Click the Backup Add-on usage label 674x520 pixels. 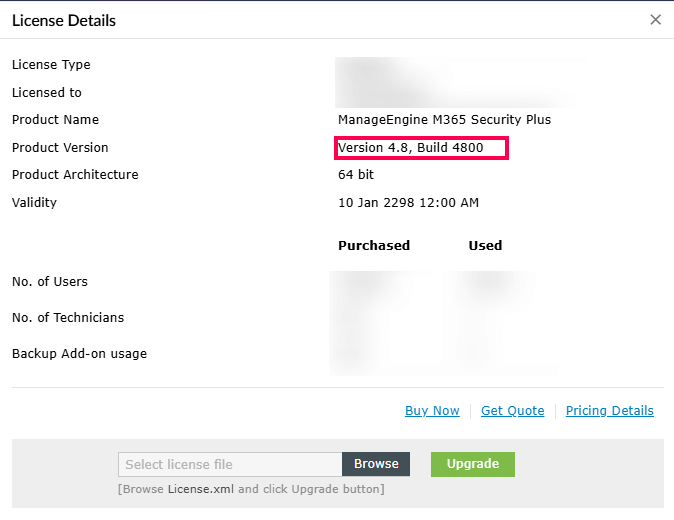pyautogui.click(x=79, y=354)
